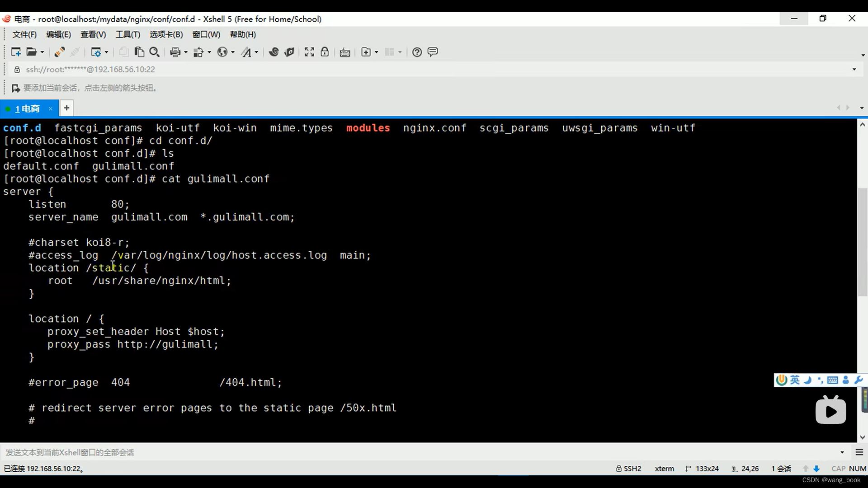Toggle the Full Screen icon
The width and height of the screenshot is (868, 488).
click(309, 52)
